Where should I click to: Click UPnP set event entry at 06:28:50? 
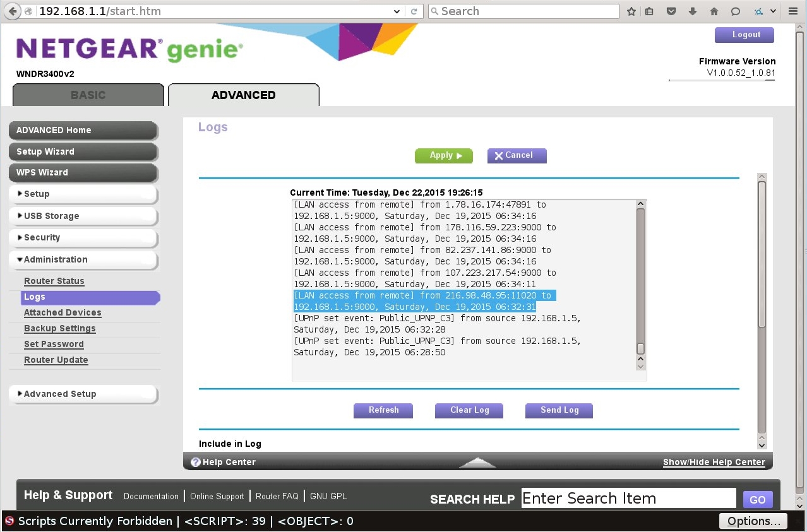click(x=438, y=346)
